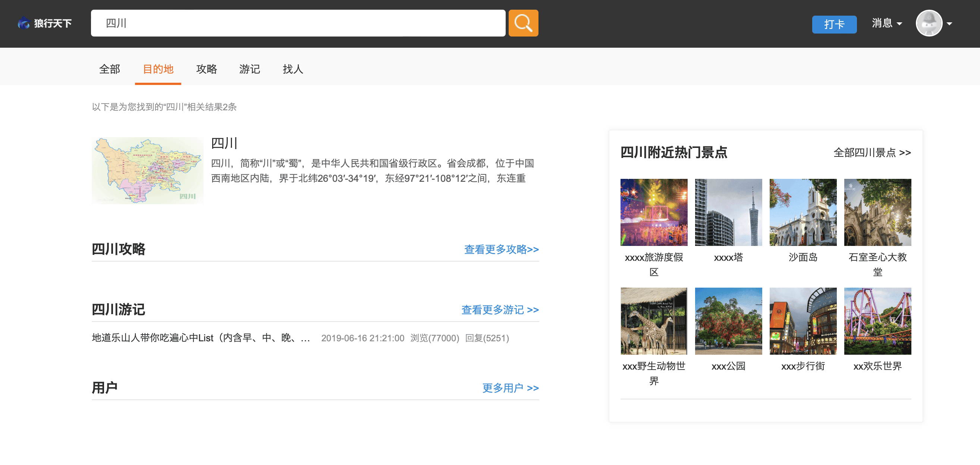The width and height of the screenshot is (980, 465).
Task: Click the 四川 search input field
Action: (x=298, y=23)
